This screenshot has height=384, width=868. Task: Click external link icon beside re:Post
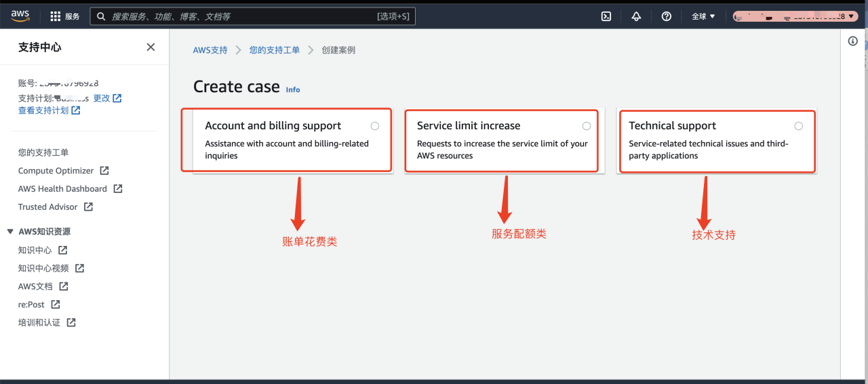click(56, 304)
